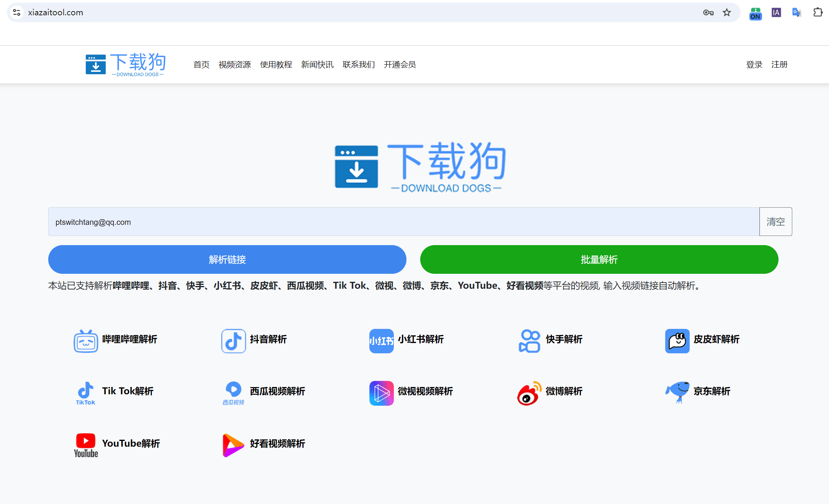The height and width of the screenshot is (504, 829).
Task: Open the Haokan video parser icon
Action: point(233,445)
